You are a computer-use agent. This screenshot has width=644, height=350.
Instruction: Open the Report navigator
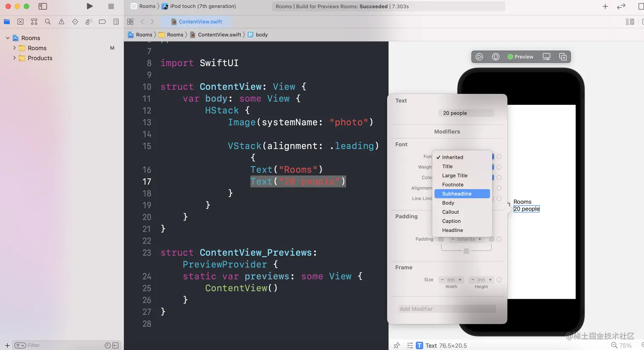click(x=116, y=22)
